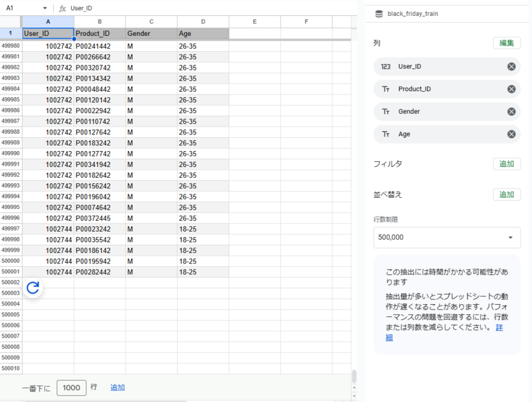Click cell P00134342
This screenshot has width=532, height=402.
click(x=100, y=79)
